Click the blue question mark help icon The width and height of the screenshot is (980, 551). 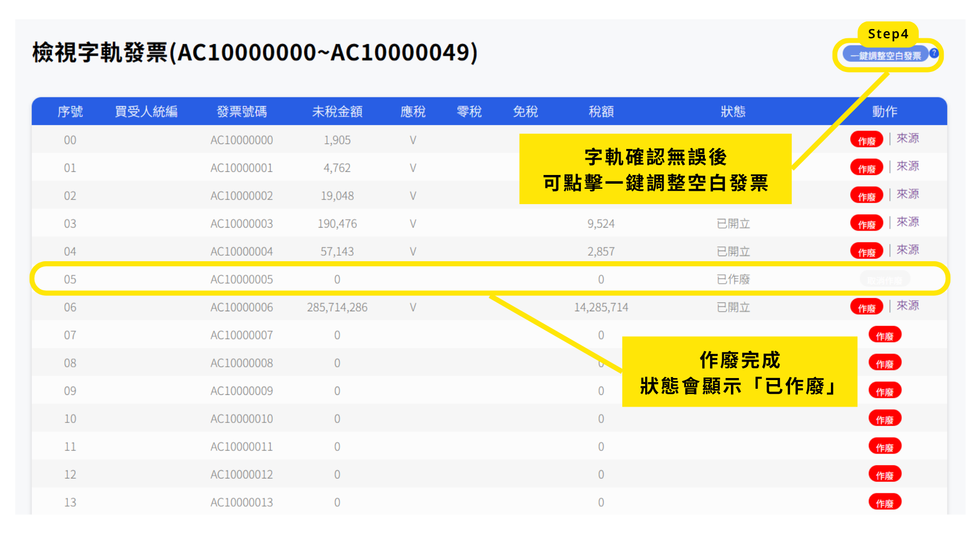[x=934, y=53]
